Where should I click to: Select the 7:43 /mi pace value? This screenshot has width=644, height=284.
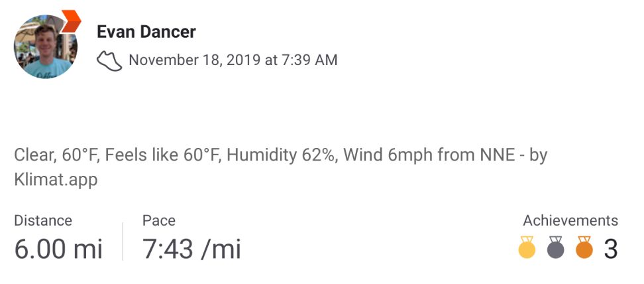191,249
